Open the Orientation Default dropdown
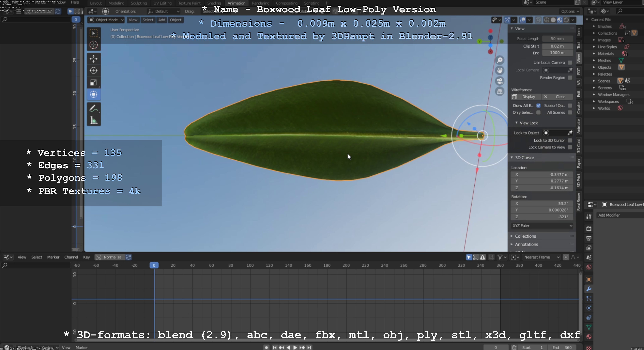644x350 pixels. pos(164,11)
